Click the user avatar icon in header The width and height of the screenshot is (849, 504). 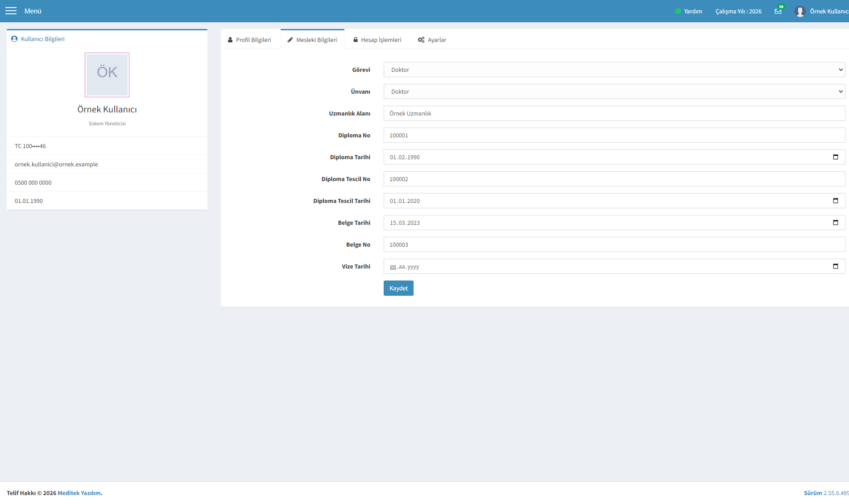click(x=800, y=11)
